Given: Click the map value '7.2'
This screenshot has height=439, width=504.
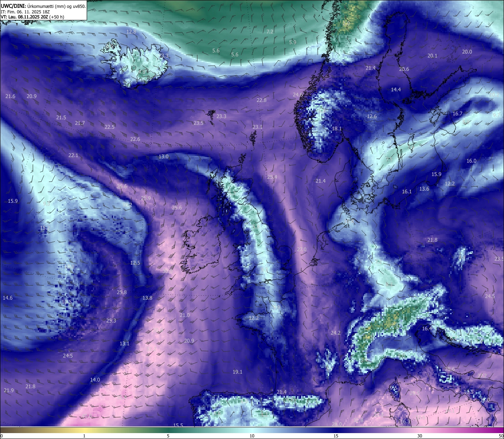Looking at the screenshot, I should pos(270,31).
